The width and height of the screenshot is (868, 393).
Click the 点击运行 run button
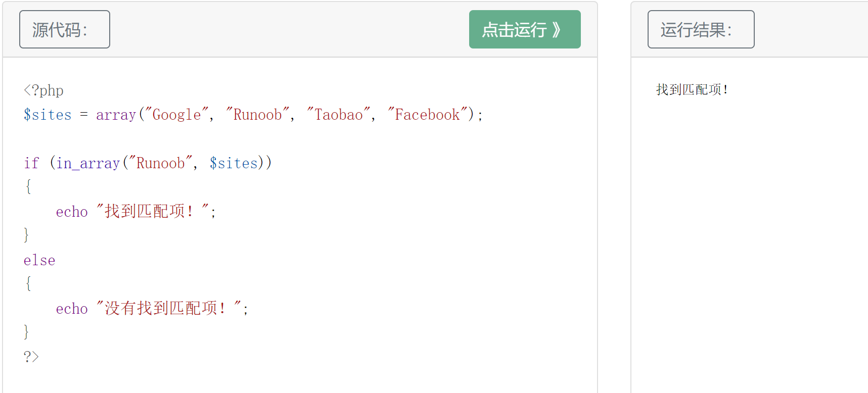pyautogui.click(x=525, y=29)
